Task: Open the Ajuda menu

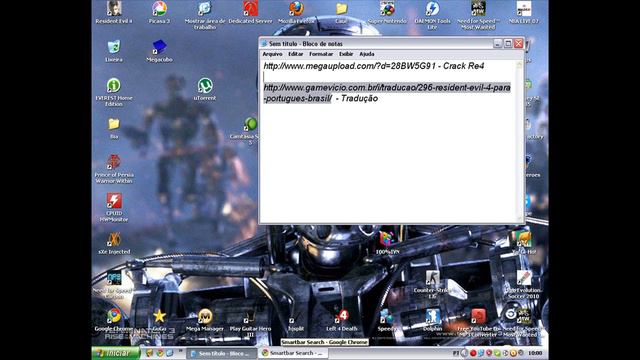Action: (x=367, y=54)
